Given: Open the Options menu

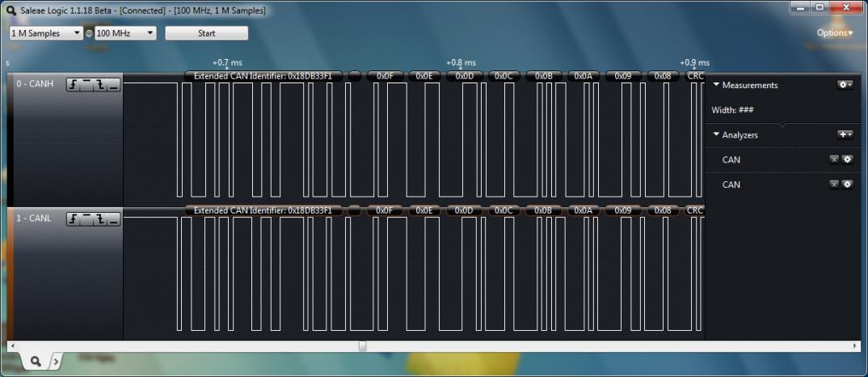Looking at the screenshot, I should click(x=834, y=33).
